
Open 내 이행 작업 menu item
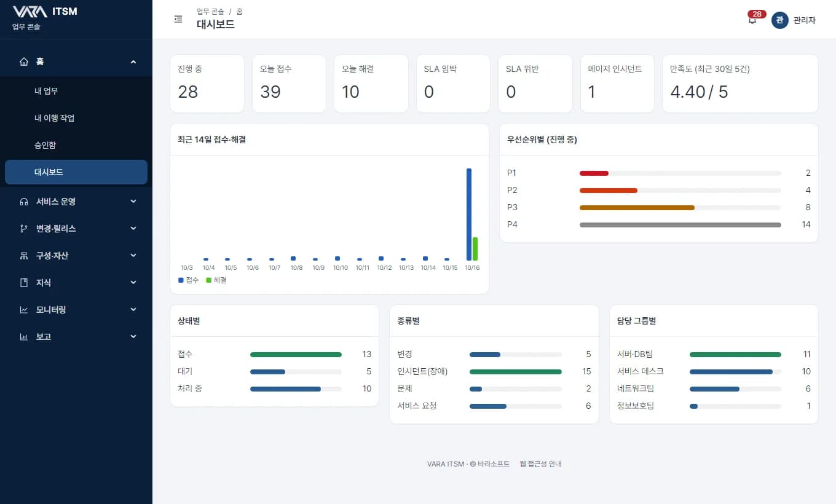point(76,118)
